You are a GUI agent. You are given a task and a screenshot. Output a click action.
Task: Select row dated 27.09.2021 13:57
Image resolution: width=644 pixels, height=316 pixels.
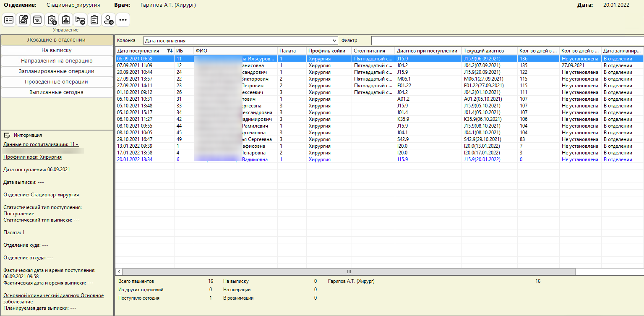tap(380, 79)
